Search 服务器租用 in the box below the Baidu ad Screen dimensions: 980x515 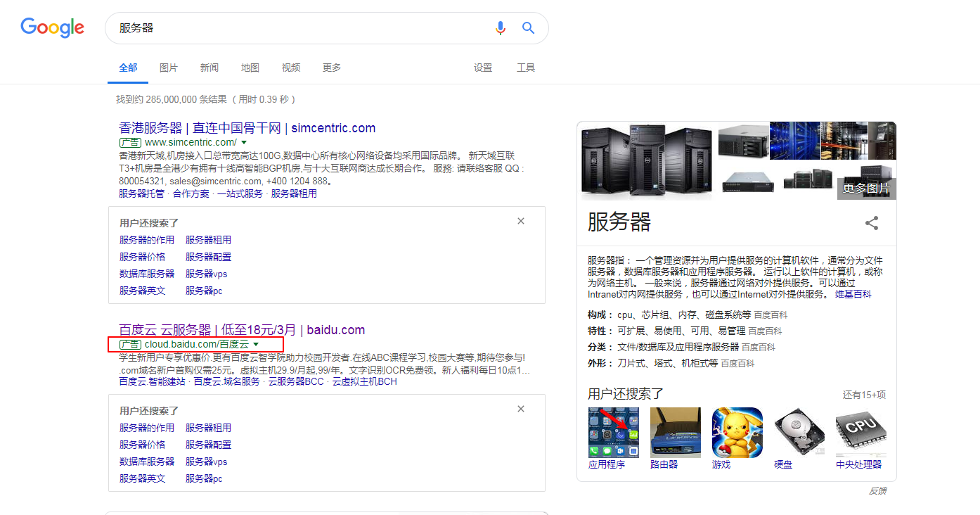point(209,428)
